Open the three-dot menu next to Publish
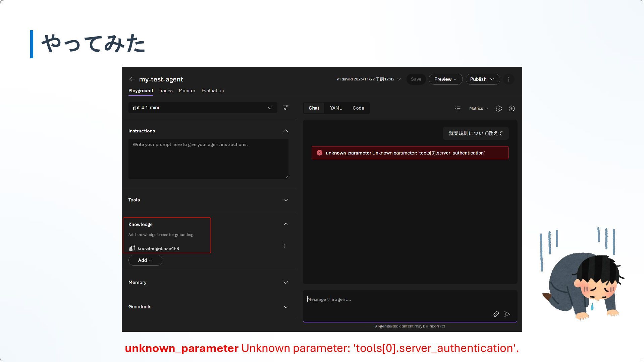Screen dimensions: 644x362 click(x=509, y=79)
